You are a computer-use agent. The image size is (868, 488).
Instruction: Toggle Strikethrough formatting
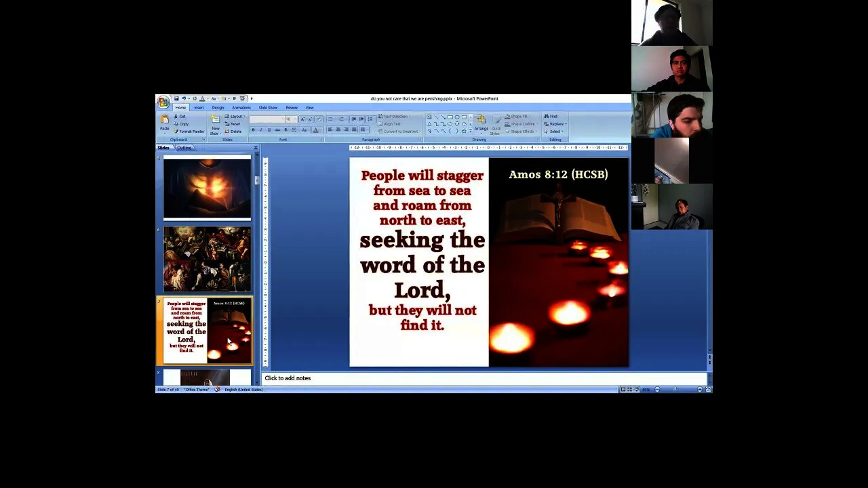click(x=277, y=130)
